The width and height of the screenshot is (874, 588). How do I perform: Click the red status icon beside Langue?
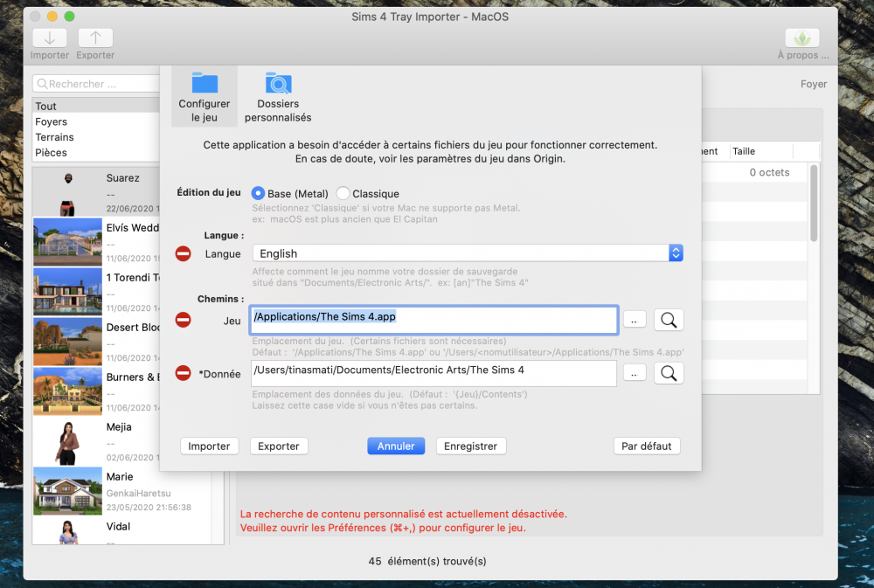pos(183,253)
